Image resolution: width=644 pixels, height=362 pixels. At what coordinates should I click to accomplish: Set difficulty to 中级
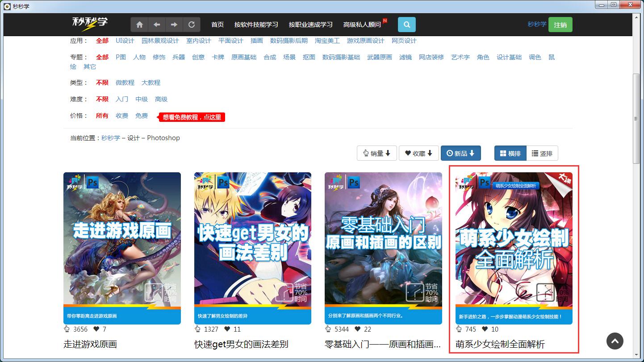point(142,99)
